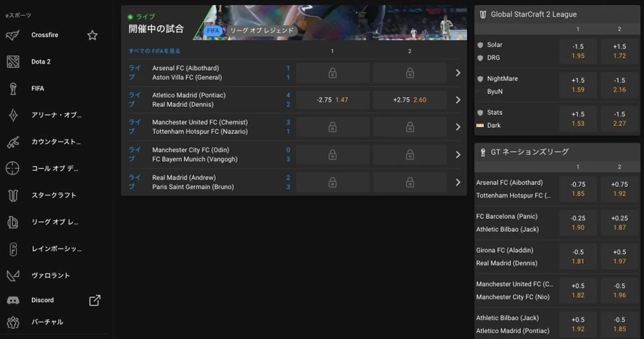Select the FIFA live filter tab
Image resolution: width=644 pixels, height=339 pixels.
(213, 31)
